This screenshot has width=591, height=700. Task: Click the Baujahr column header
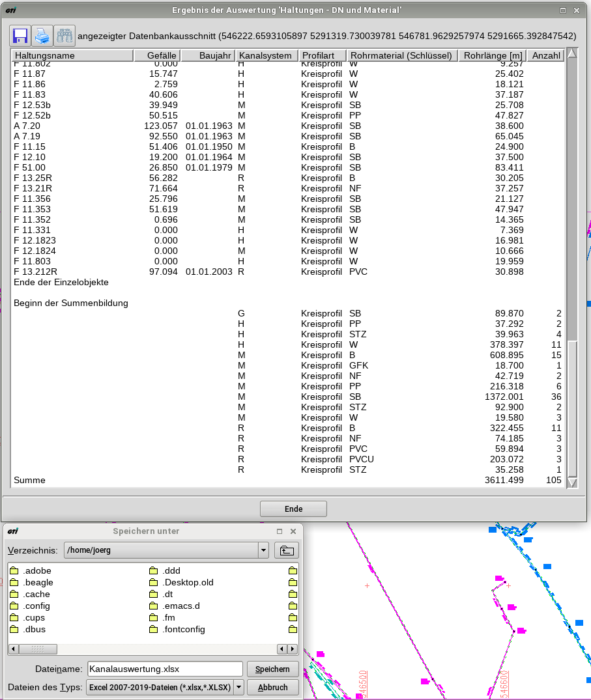[x=207, y=55]
